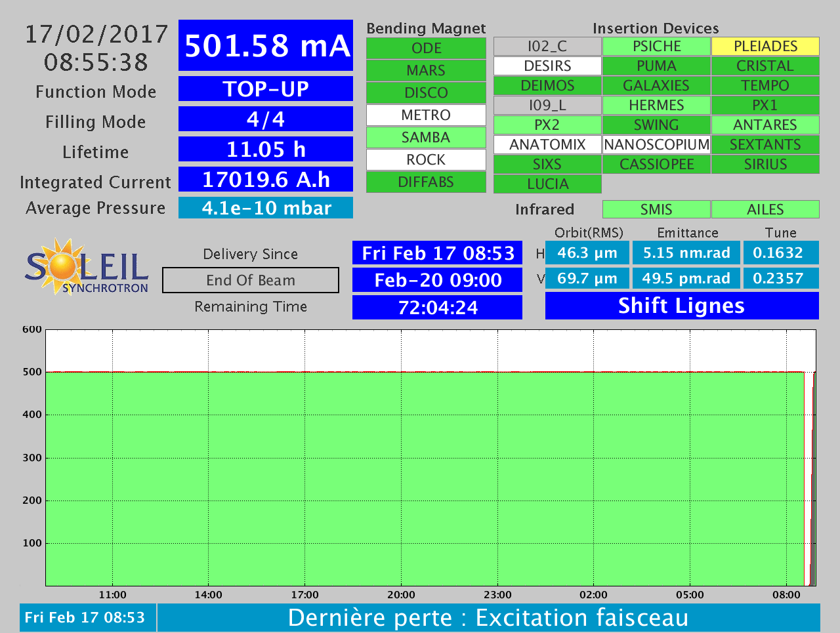Screen dimensions: 840x633
Task: Choose the SEXTANTS beamline cell
Action: pyautogui.click(x=765, y=145)
